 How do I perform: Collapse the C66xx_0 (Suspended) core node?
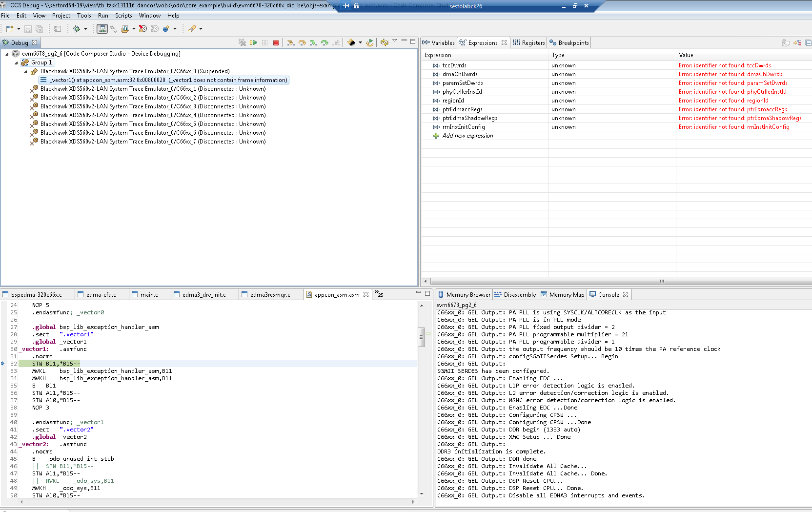pos(25,71)
